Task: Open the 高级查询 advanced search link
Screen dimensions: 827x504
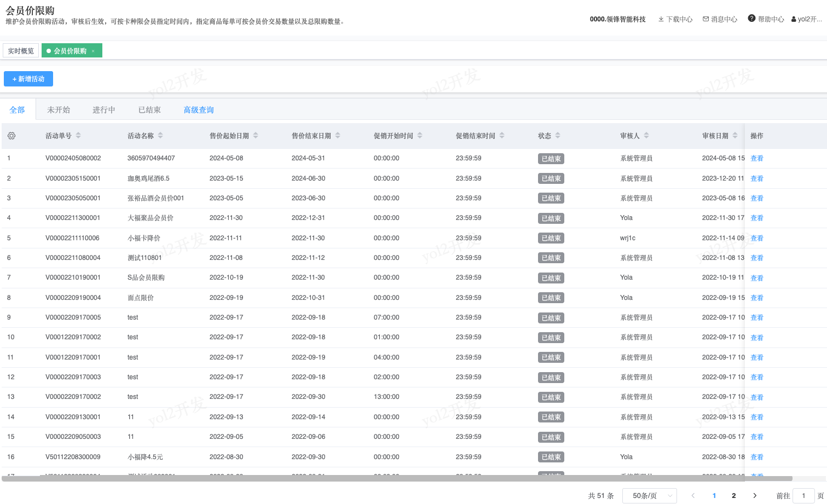Action: (x=199, y=110)
